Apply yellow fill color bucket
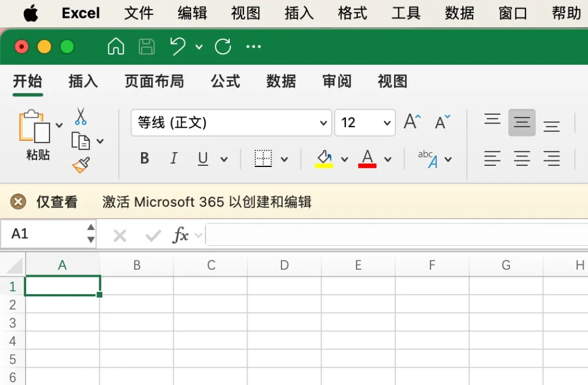 click(x=324, y=159)
